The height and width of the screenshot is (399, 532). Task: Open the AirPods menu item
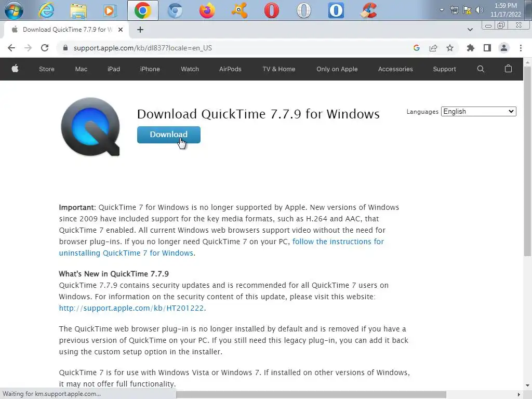point(230,69)
